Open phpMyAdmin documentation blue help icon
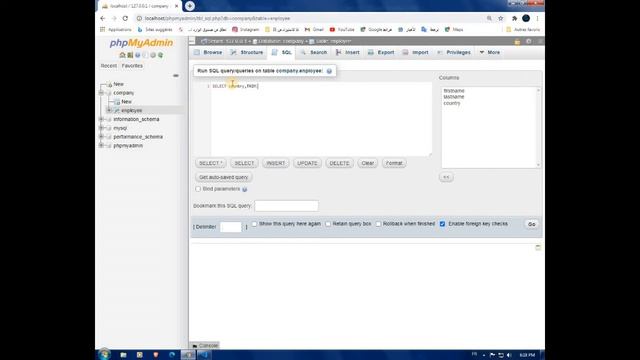The height and width of the screenshot is (360, 640). (x=138, y=55)
